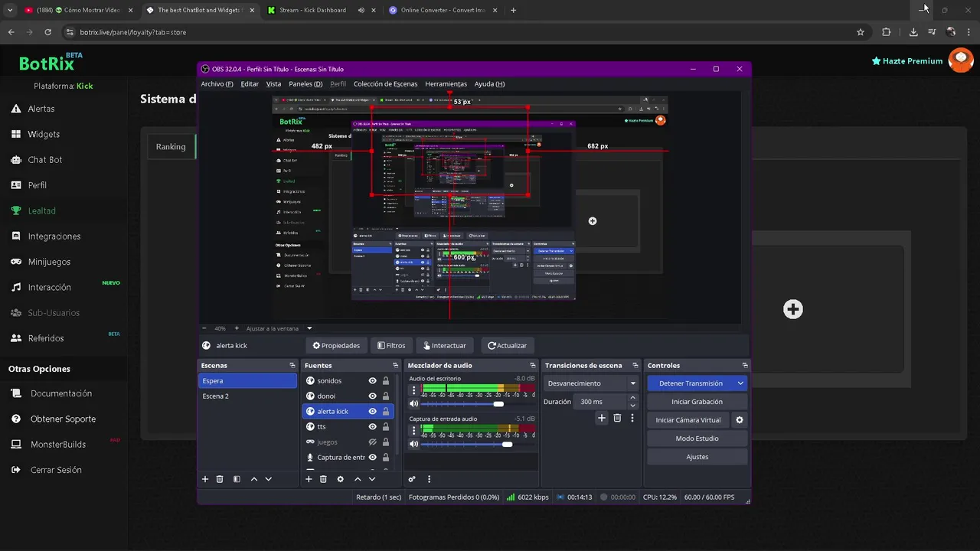Image resolution: width=980 pixels, height=551 pixels.
Task: Click Filtros button in source toolbar
Action: pos(391,345)
